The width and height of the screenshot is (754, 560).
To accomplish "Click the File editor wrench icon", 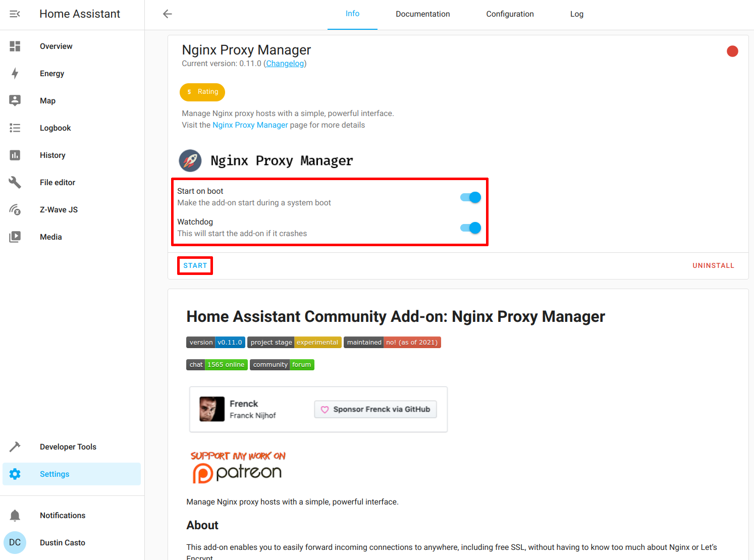I will click(15, 183).
